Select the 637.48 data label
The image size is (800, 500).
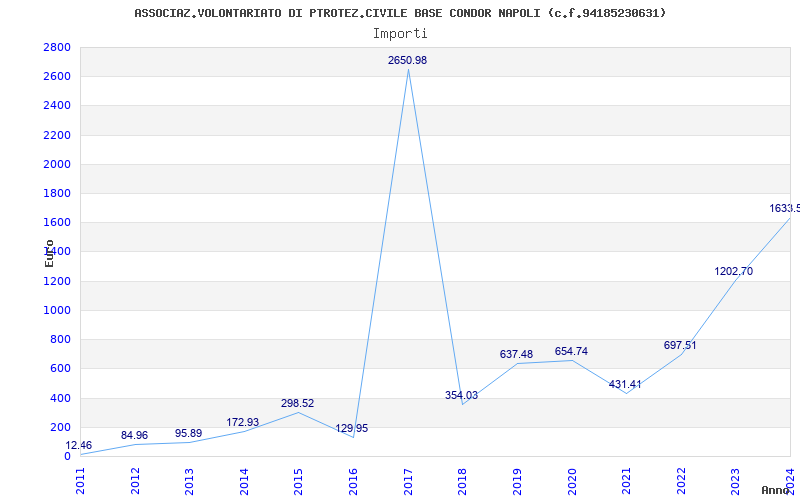point(516,354)
